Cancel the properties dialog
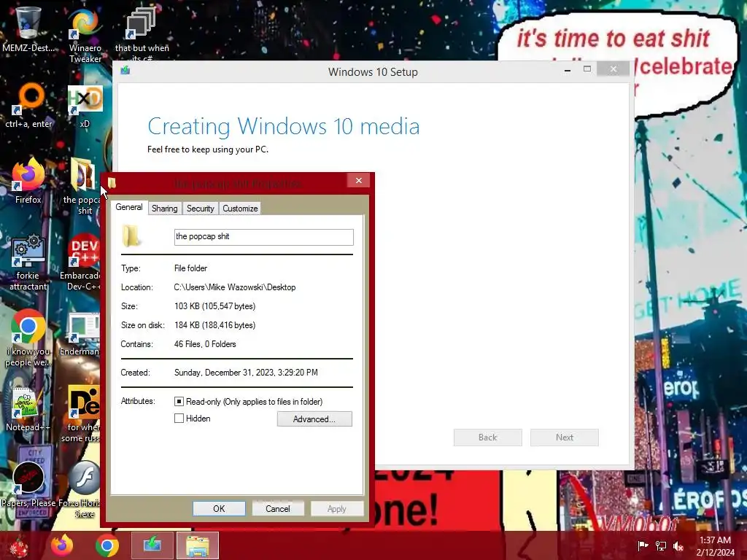The width and height of the screenshot is (747, 560). point(278,508)
